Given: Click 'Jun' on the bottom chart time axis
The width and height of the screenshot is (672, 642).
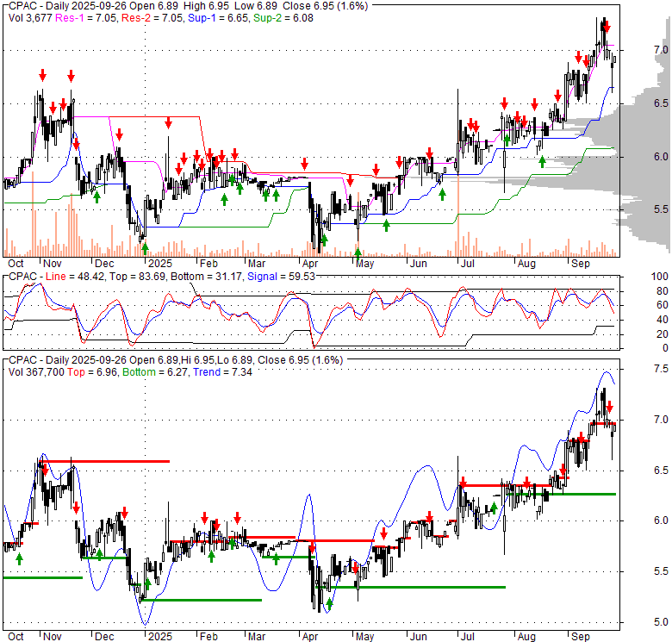Looking at the screenshot, I should pos(419,637).
